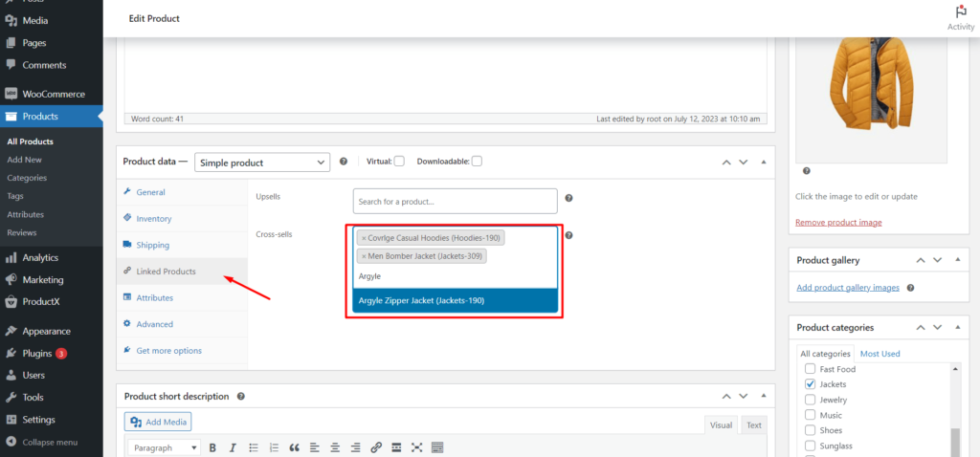Image resolution: width=980 pixels, height=457 pixels.
Task: Toggle the editor toolbar kitchen sink
Action: click(437, 447)
